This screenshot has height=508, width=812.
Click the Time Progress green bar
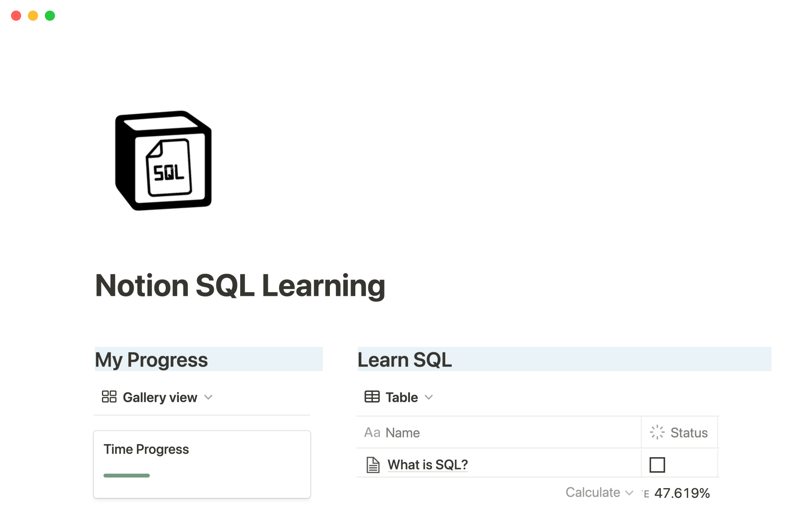[126, 475]
